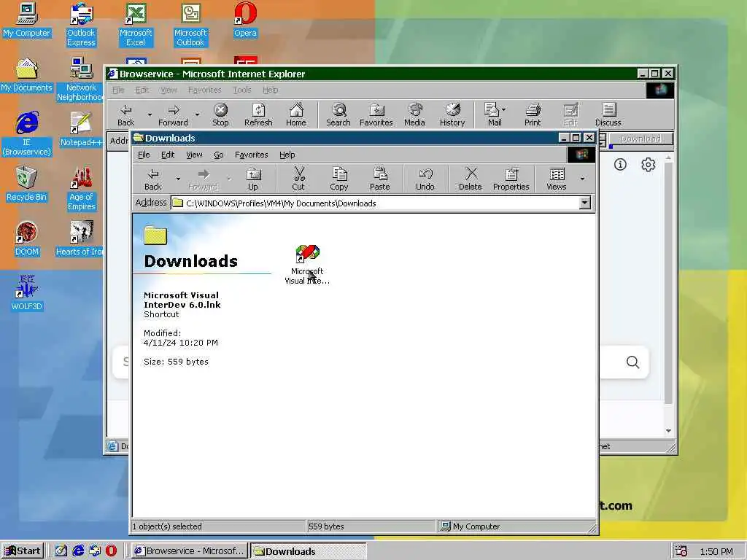Click the IE window vertical scrollbar
Image resolution: width=747 pixels, height=560 pixels.
[x=668, y=284]
